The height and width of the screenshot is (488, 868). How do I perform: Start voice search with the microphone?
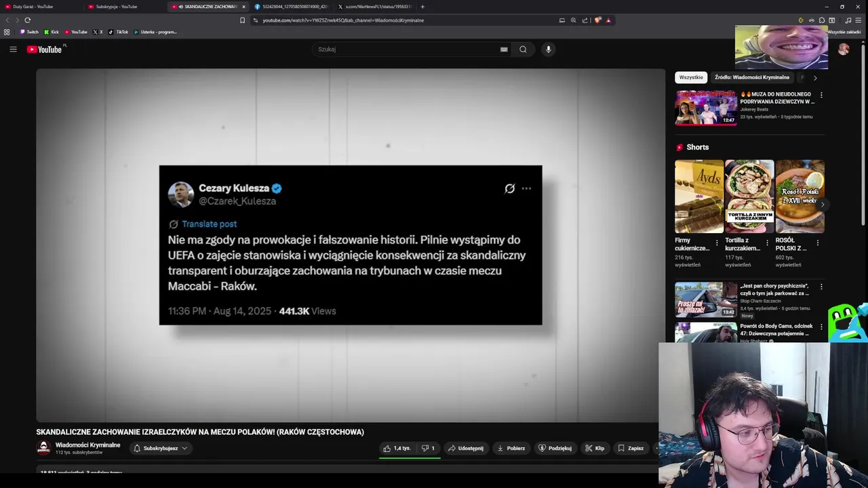pos(549,49)
